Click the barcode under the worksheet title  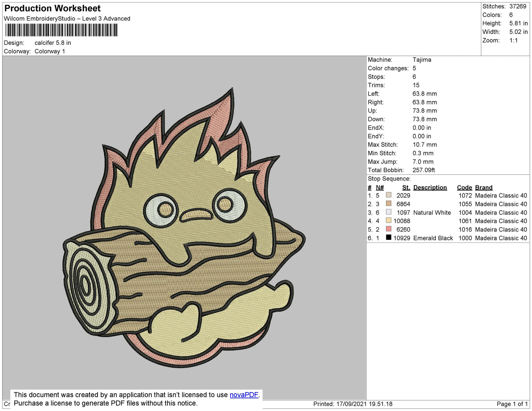click(61, 30)
